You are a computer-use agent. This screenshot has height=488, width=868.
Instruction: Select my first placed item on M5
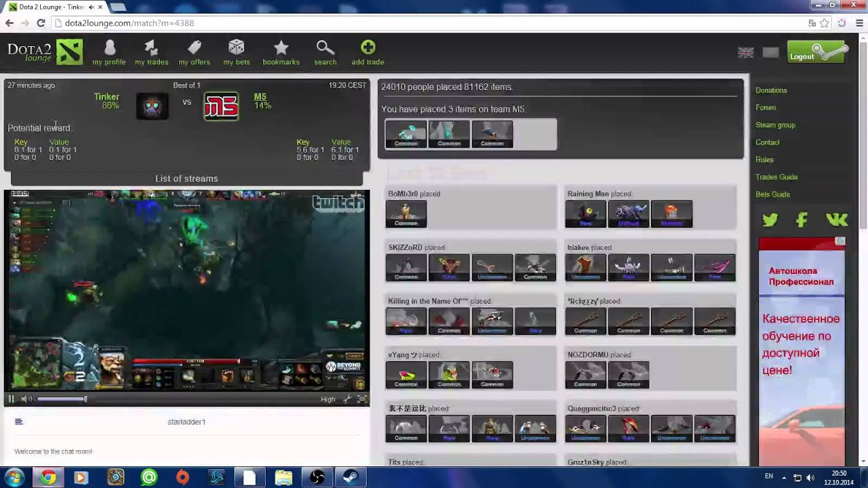pyautogui.click(x=406, y=134)
